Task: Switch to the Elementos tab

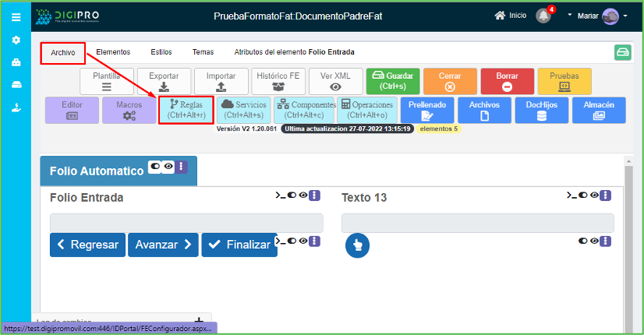Action: [x=113, y=52]
